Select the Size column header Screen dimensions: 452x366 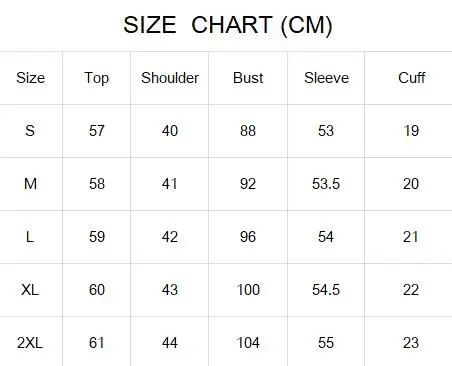[30, 78]
